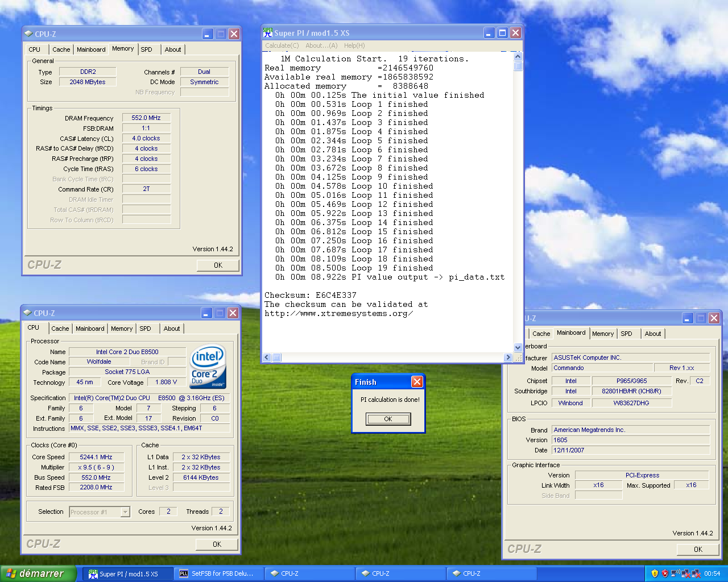Click the Super PI scroll-right arrow
Image resolution: width=728 pixels, height=582 pixels.
(x=508, y=357)
